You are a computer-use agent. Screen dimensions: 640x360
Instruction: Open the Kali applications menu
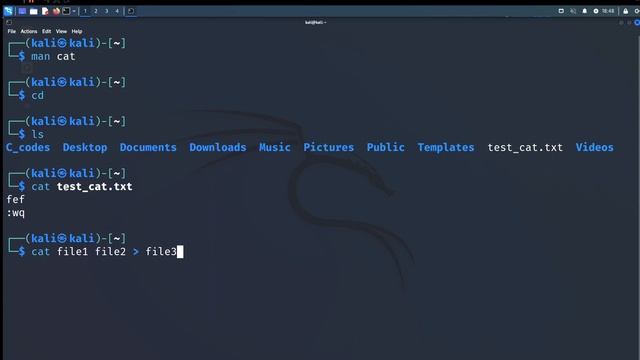tap(8, 11)
